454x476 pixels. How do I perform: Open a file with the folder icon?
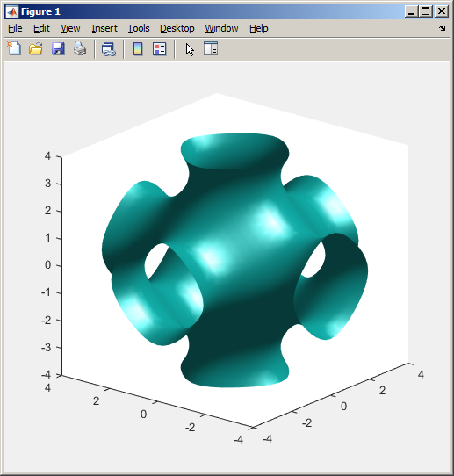click(36, 48)
